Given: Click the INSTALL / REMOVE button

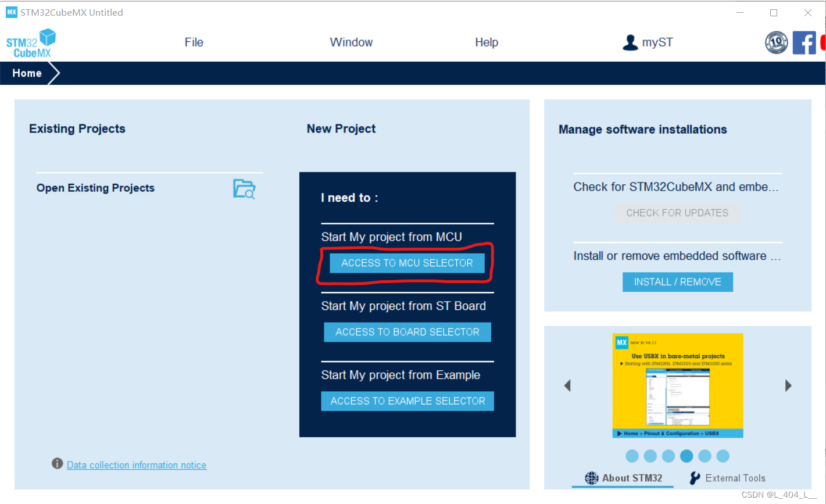Looking at the screenshot, I should tap(678, 282).
